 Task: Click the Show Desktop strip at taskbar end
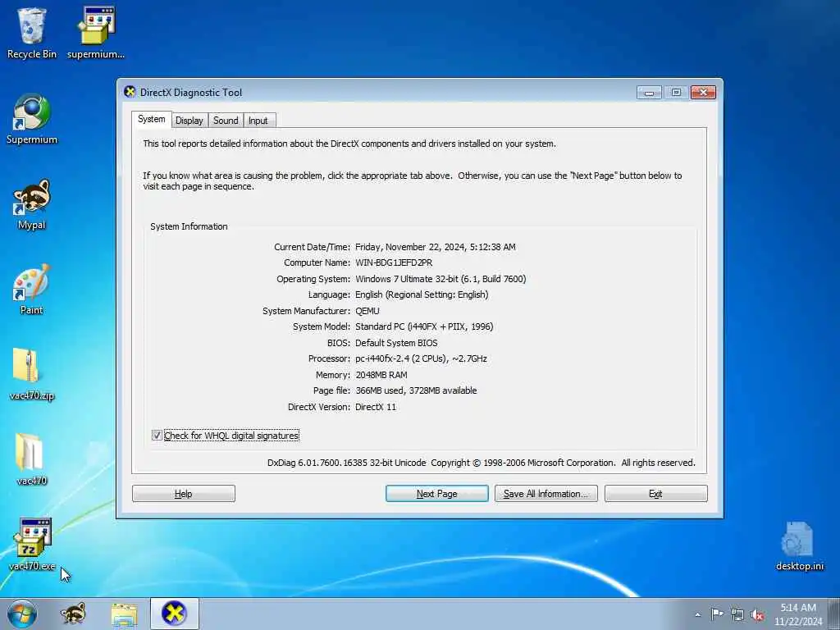pyautogui.click(x=836, y=614)
